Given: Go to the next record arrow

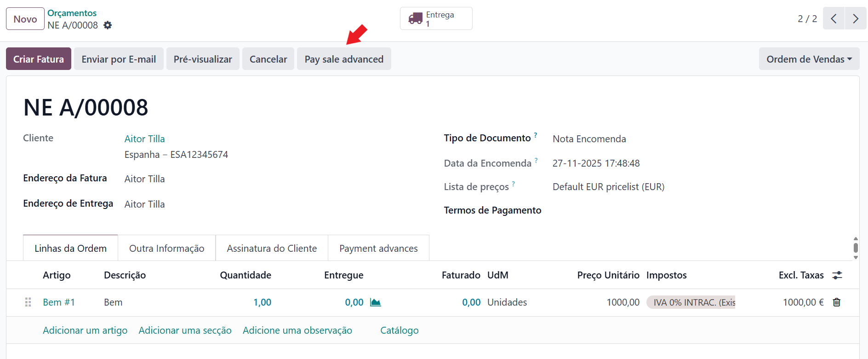Looking at the screenshot, I should [856, 18].
